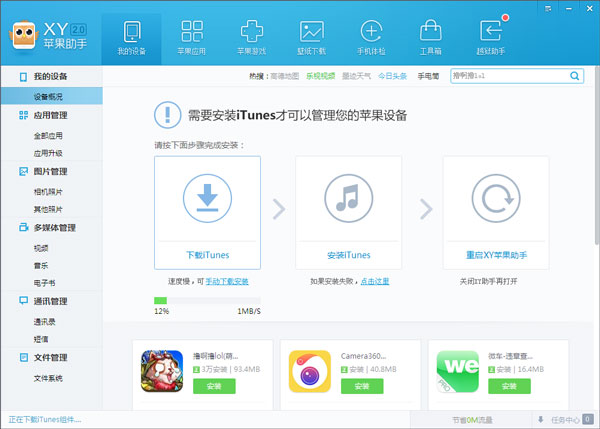
Task: Click the music note 安装iTunes icon
Action: coord(349,198)
